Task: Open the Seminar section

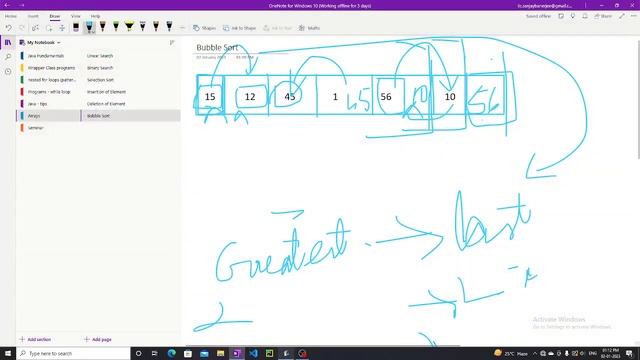Action: (x=48, y=128)
